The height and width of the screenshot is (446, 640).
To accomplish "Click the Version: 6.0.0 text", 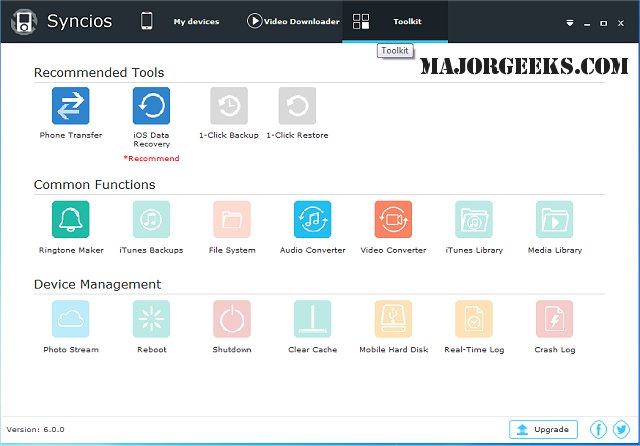I will pos(36,429).
